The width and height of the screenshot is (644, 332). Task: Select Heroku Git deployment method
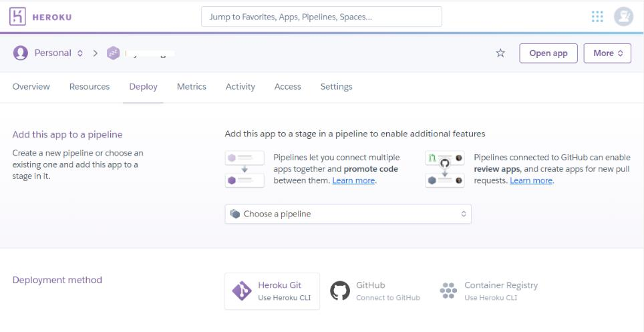click(x=272, y=291)
